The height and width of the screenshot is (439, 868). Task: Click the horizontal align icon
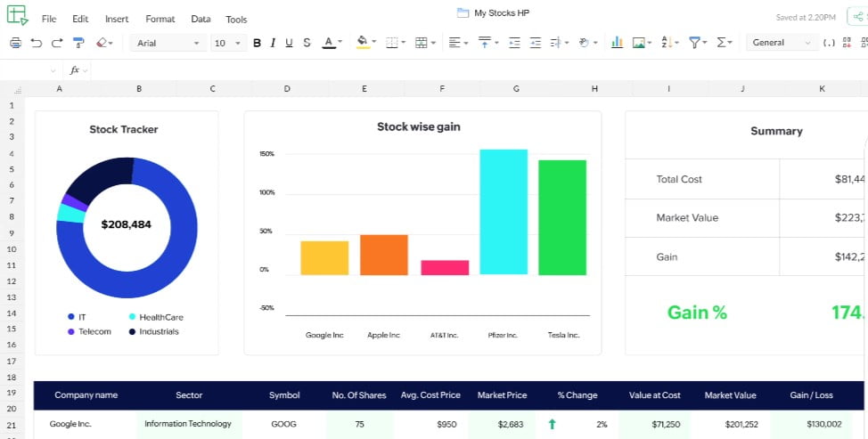[x=454, y=43]
